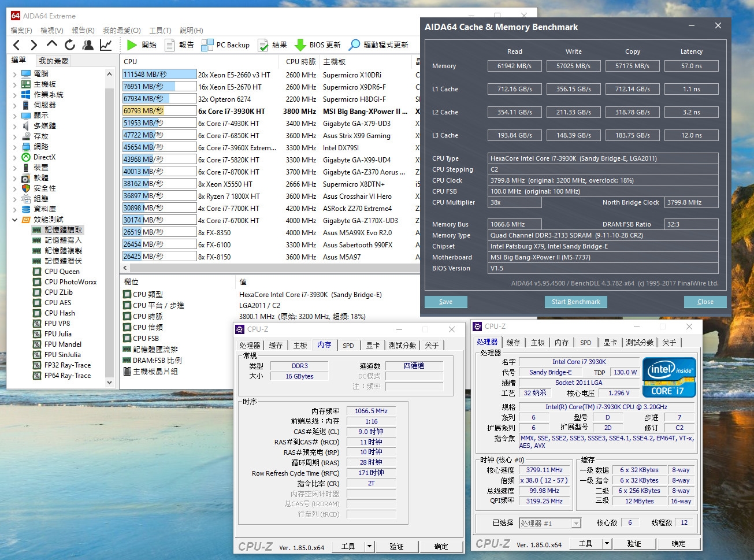This screenshot has height=560, width=754.
Task: Open 報告(R) menu
Action: (x=83, y=31)
